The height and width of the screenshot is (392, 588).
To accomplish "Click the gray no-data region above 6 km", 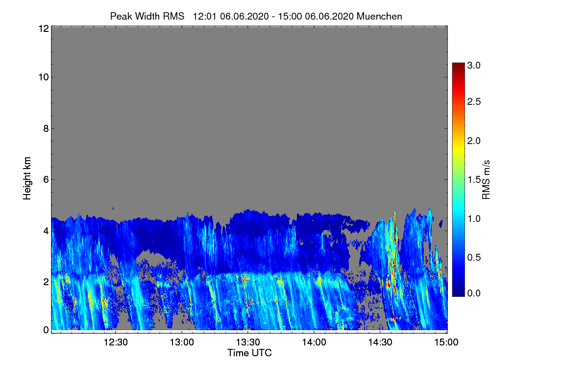I will pyautogui.click(x=249, y=103).
